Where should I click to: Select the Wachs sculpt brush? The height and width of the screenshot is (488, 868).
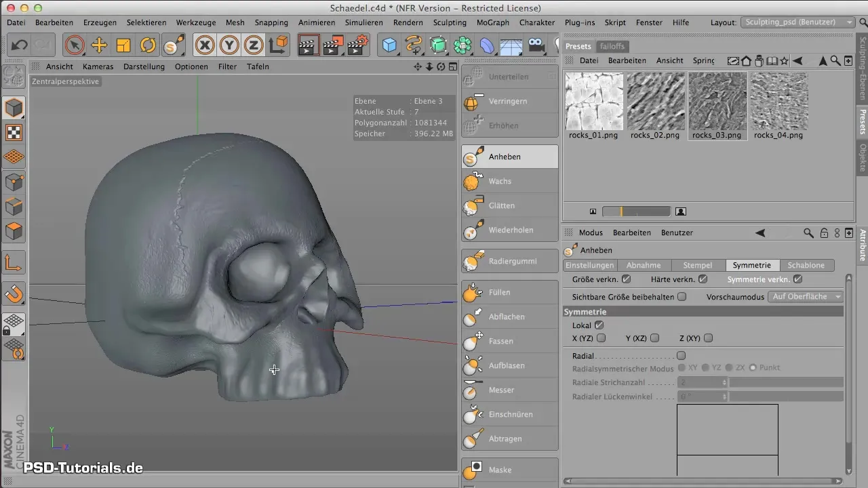pyautogui.click(x=509, y=181)
